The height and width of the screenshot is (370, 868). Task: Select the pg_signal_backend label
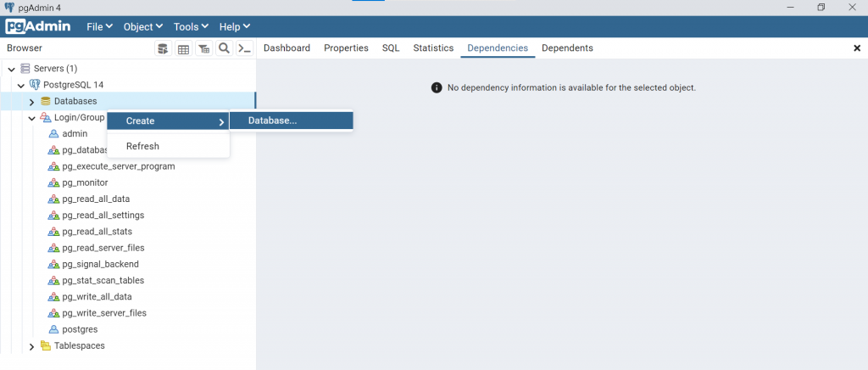(101, 264)
